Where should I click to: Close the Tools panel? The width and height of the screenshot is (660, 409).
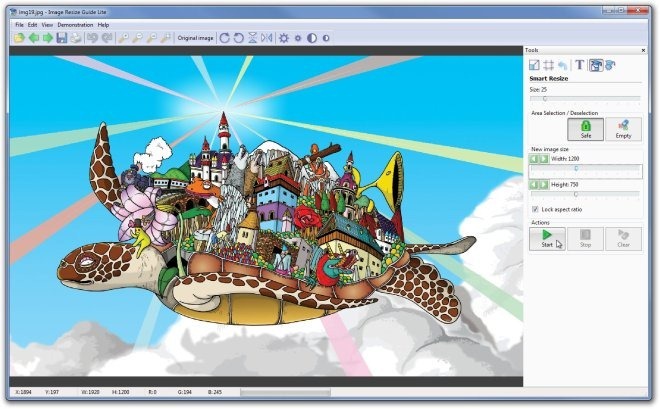tap(643, 50)
